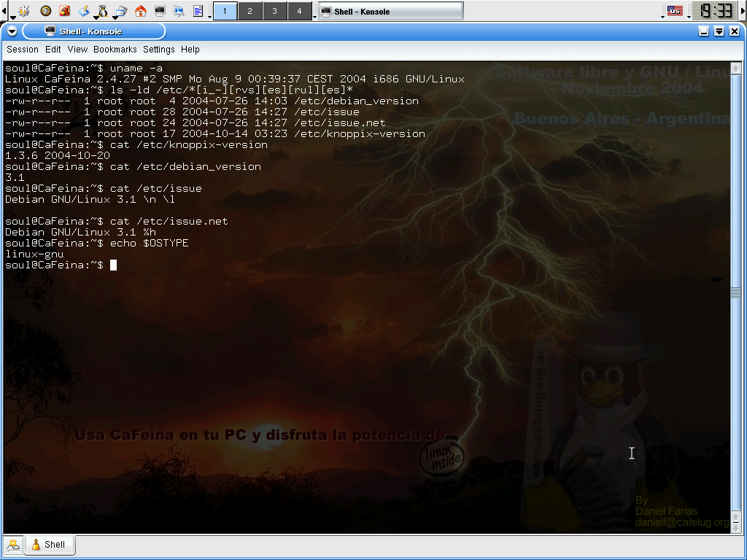Click the '1.3.6 2004-10-20' output
Image resolution: width=747 pixels, height=560 pixels.
click(x=57, y=156)
